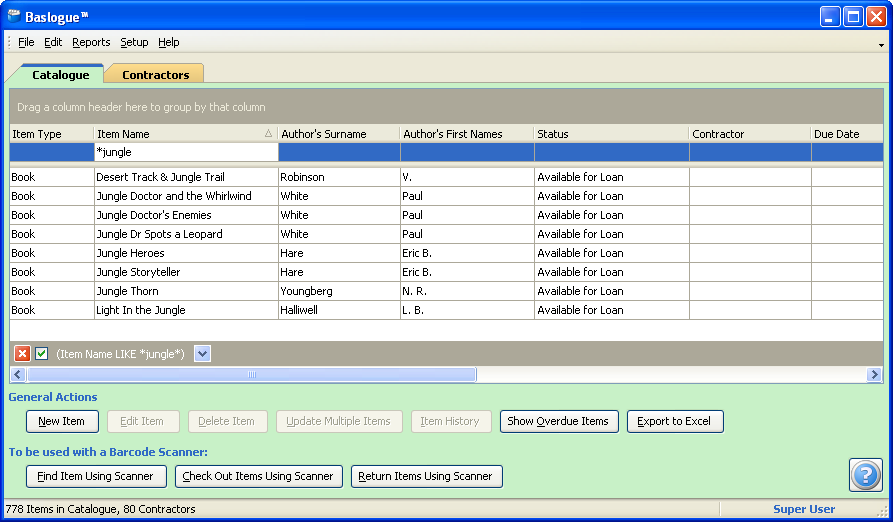Select Light In the Jungle row
The width and height of the screenshot is (893, 522).
[446, 310]
